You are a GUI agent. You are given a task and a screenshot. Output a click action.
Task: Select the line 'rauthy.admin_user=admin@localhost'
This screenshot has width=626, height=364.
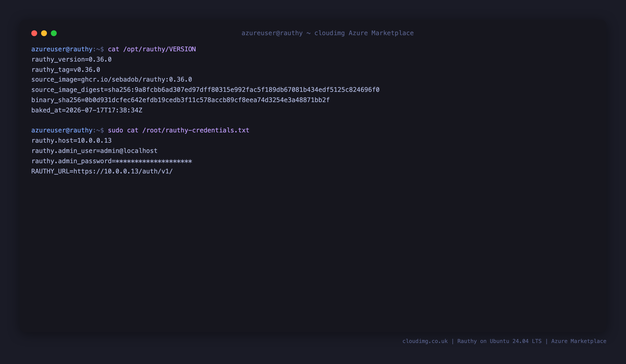click(94, 151)
